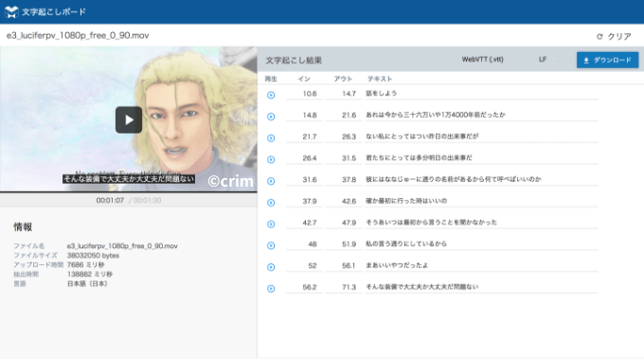Edit text ない私にとってはつい昨日の出来事だが
Viewport: 644px width, 360px height.
pos(481,136)
